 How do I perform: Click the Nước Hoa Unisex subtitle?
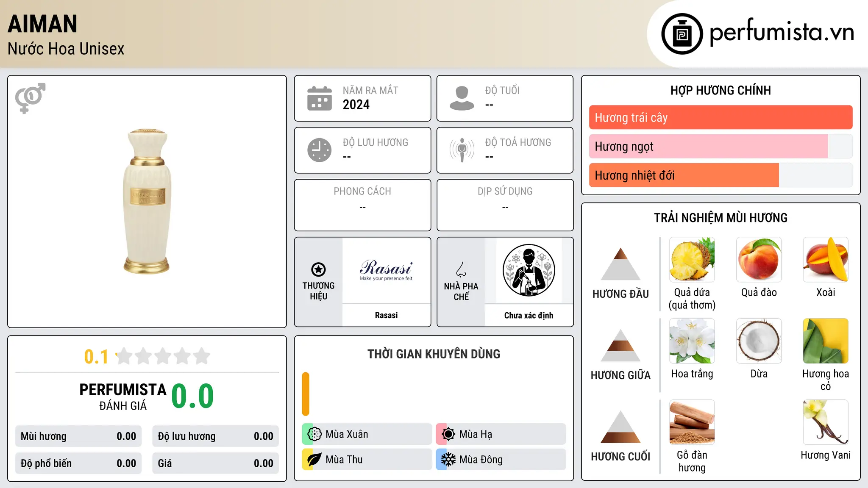(x=66, y=49)
